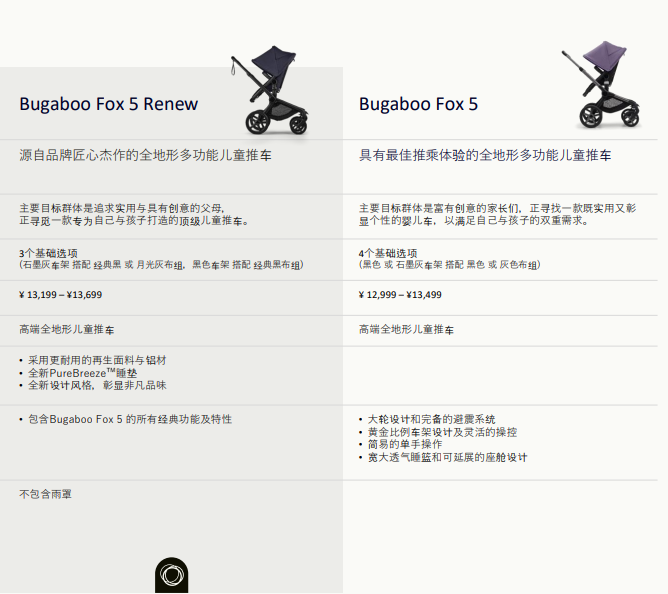Click the Renew frame options line starting 石墨灰车架

pos(161,265)
